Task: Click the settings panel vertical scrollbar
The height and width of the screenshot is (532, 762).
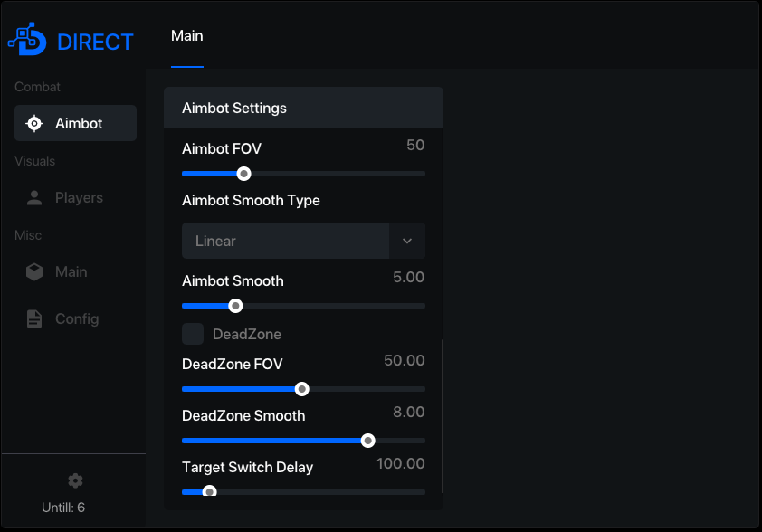Action: point(443,416)
